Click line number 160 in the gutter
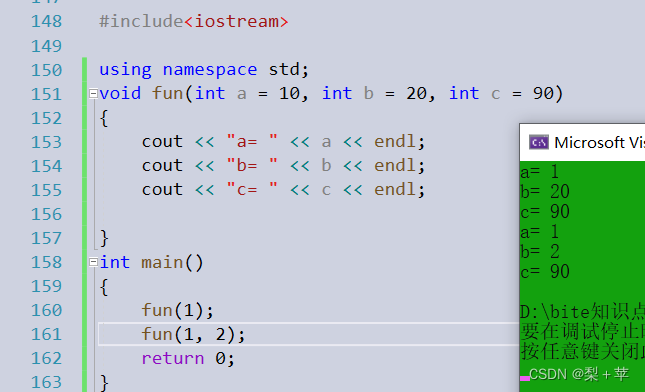The height and width of the screenshot is (392, 645). (x=46, y=310)
